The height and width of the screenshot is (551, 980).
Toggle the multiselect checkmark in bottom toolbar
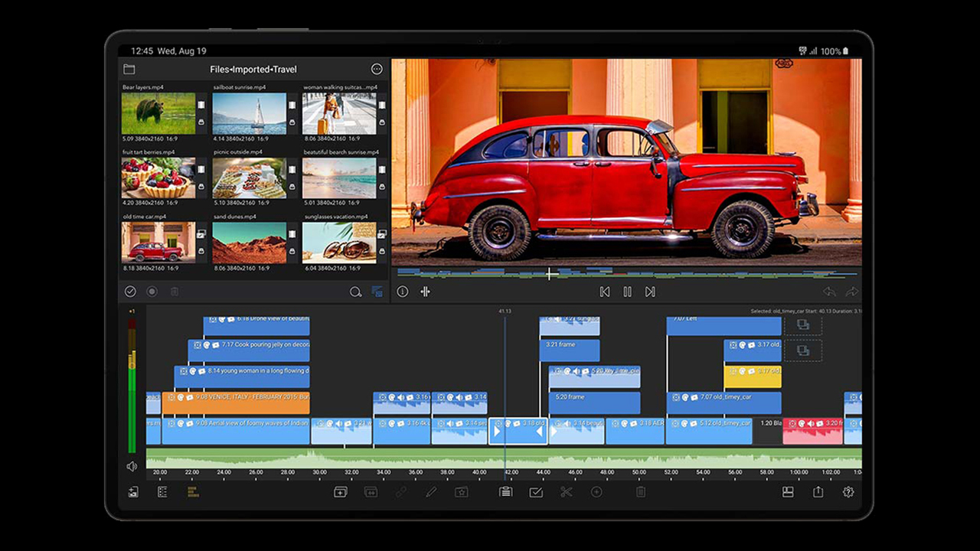click(536, 492)
